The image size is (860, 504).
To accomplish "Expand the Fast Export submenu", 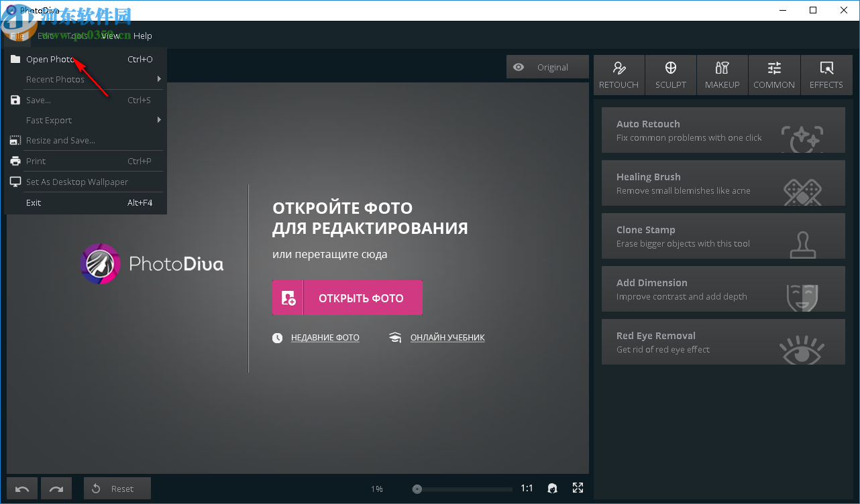I will pyautogui.click(x=85, y=120).
